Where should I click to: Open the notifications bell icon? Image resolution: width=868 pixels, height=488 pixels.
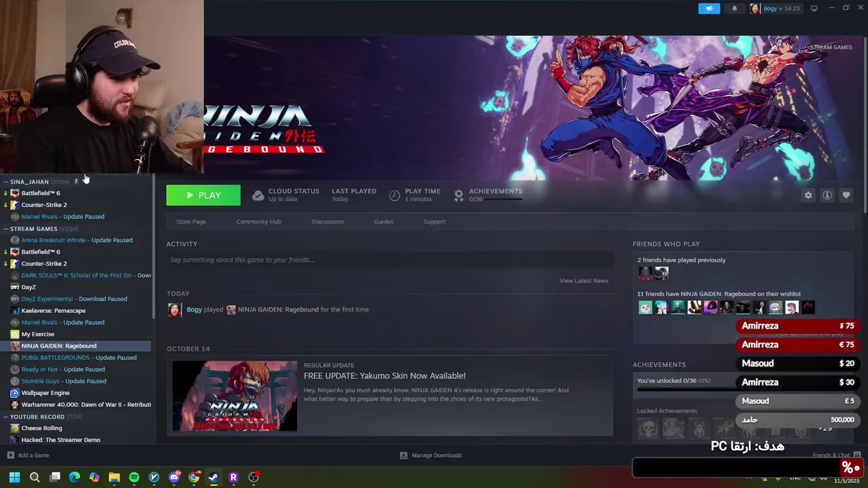pos(734,8)
